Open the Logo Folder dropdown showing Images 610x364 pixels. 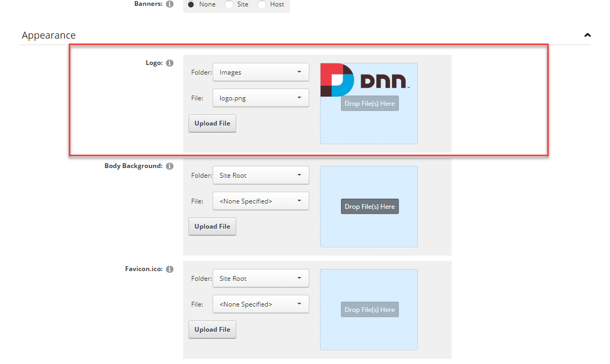tap(260, 72)
